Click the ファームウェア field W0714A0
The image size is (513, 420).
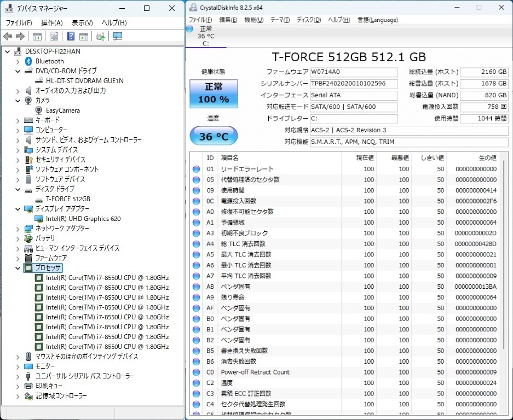(x=354, y=72)
